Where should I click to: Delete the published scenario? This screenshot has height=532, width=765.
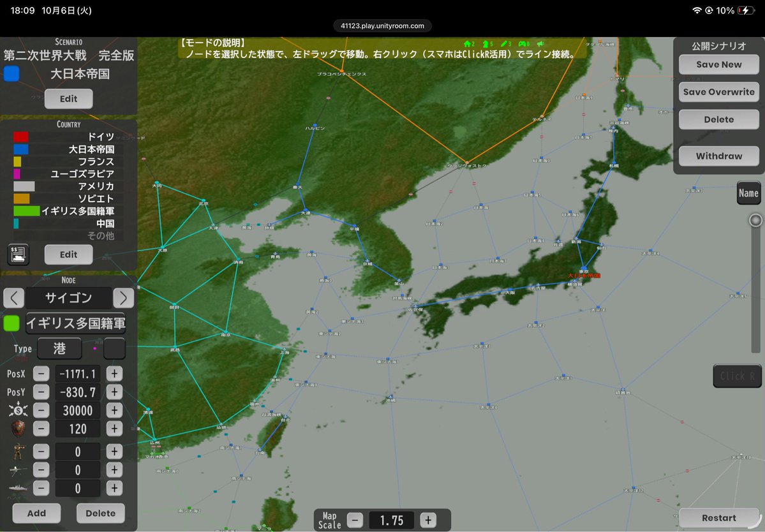click(718, 119)
